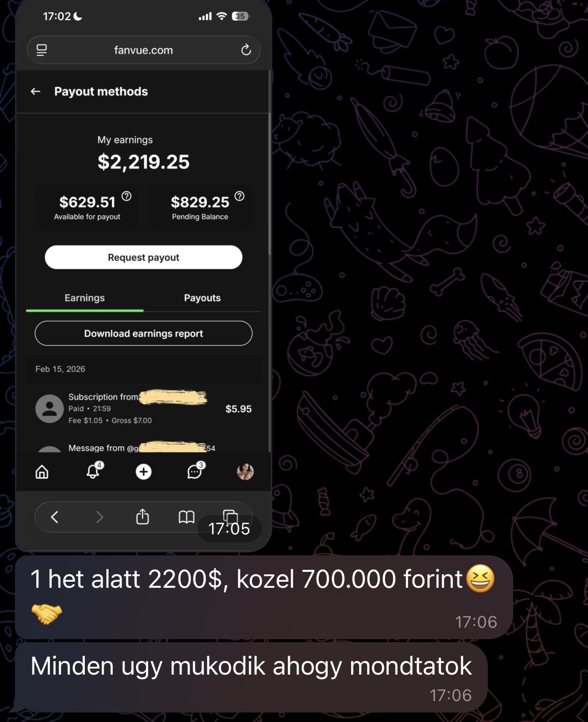Image resolution: width=588 pixels, height=722 pixels.
Task: Tap the plus create button
Action: tap(144, 472)
